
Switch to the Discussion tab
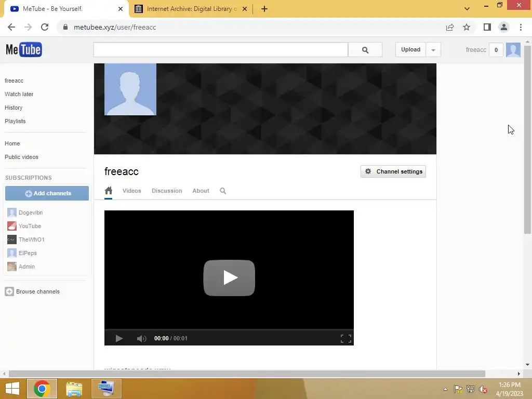[167, 191]
